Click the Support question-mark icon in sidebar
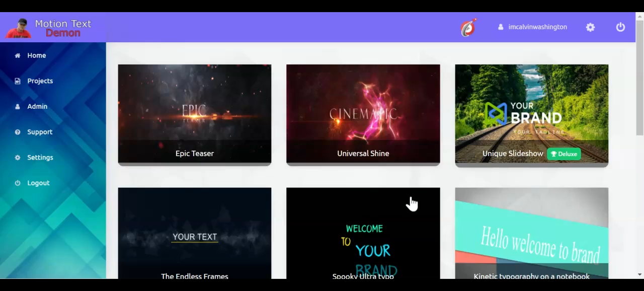The height and width of the screenshot is (291, 644). [x=18, y=132]
